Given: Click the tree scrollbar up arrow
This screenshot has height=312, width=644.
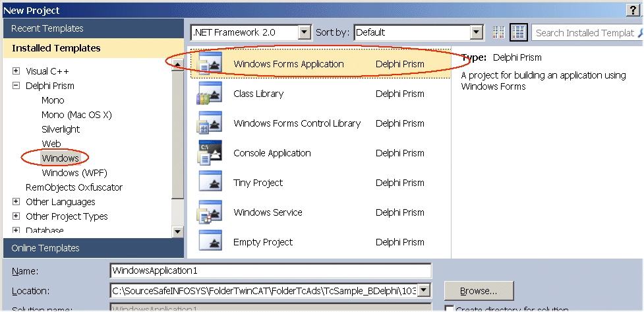Looking at the screenshot, I should (178, 65).
